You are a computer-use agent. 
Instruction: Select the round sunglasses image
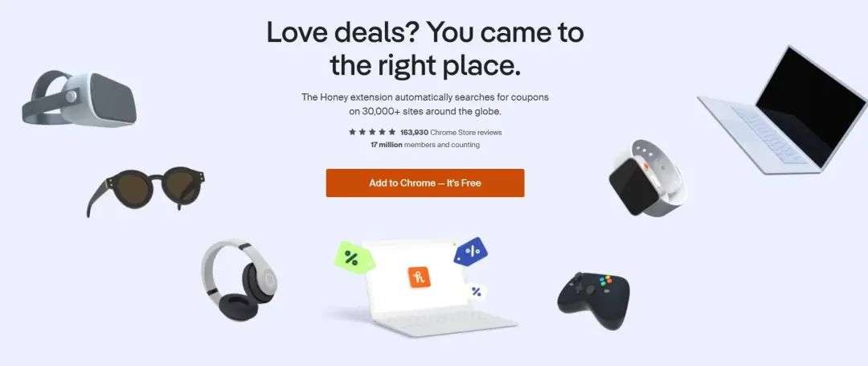pyautogui.click(x=146, y=189)
